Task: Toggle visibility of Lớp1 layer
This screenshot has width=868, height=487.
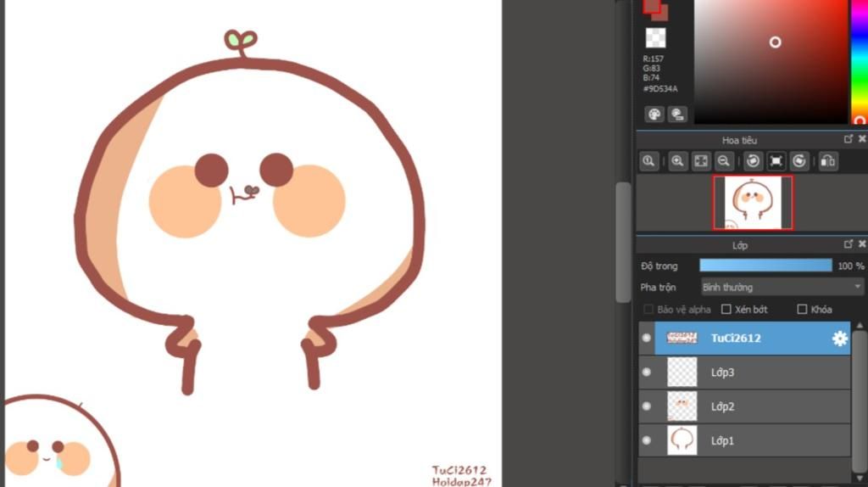Action: pyautogui.click(x=647, y=440)
